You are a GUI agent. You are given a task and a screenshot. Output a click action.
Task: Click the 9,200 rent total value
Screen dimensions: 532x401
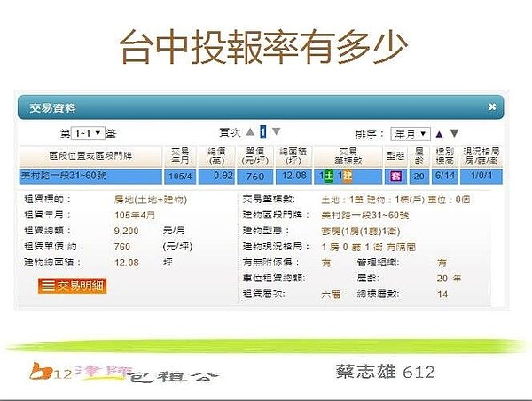pyautogui.click(x=126, y=231)
